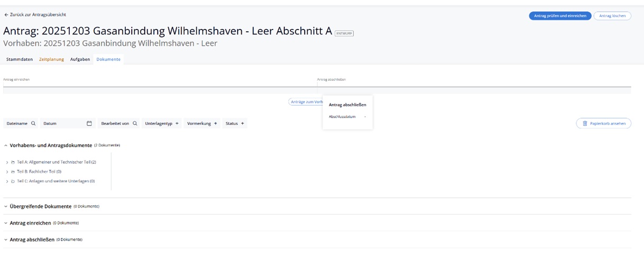644x263 pixels.
Task: Click the magnifier icon in Bearbeitet von
Action: pos(135,124)
